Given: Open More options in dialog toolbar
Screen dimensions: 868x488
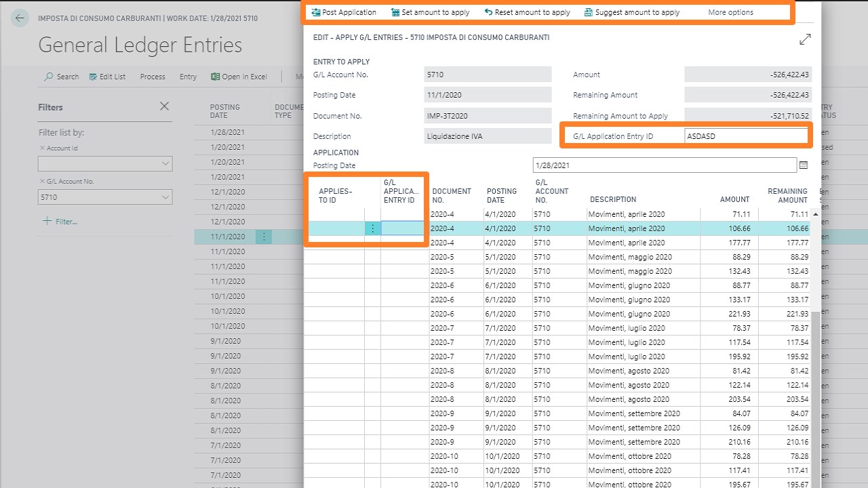Looking at the screenshot, I should (730, 12).
